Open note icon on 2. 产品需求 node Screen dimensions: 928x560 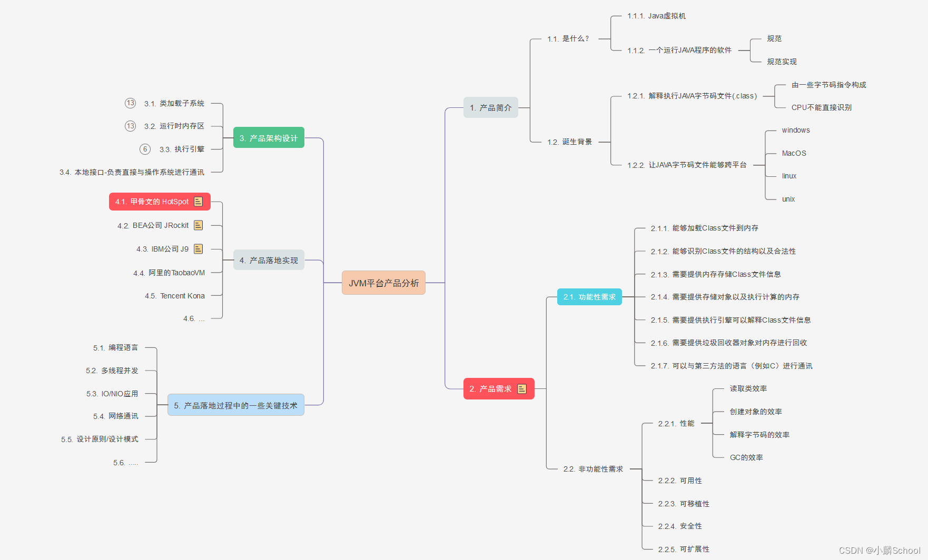pos(522,389)
